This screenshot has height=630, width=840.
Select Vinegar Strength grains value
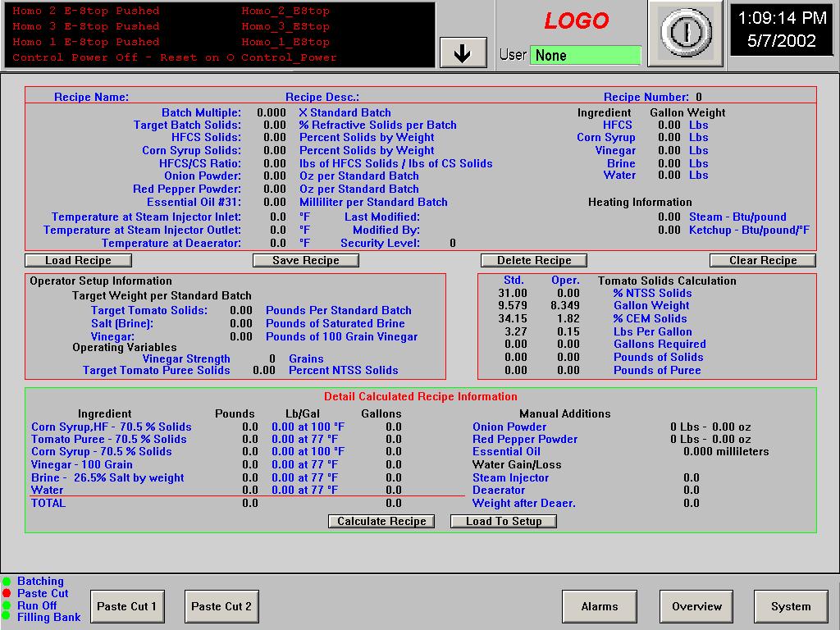coord(272,359)
